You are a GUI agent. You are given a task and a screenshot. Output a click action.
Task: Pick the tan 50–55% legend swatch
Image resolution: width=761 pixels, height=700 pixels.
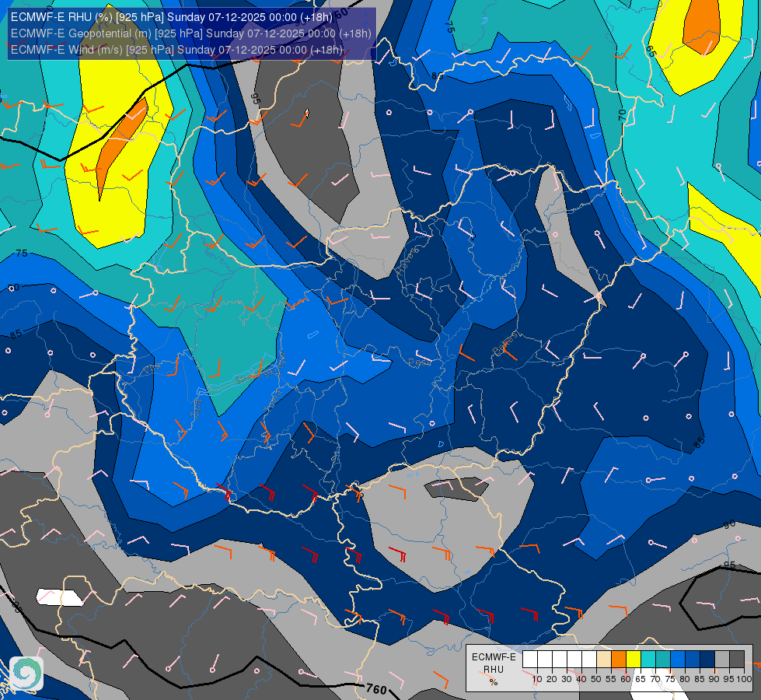pos(604,660)
